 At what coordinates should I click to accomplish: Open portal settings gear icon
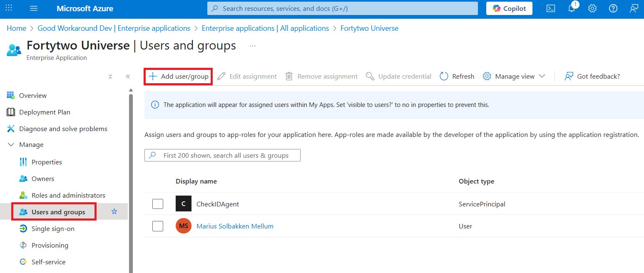click(592, 8)
